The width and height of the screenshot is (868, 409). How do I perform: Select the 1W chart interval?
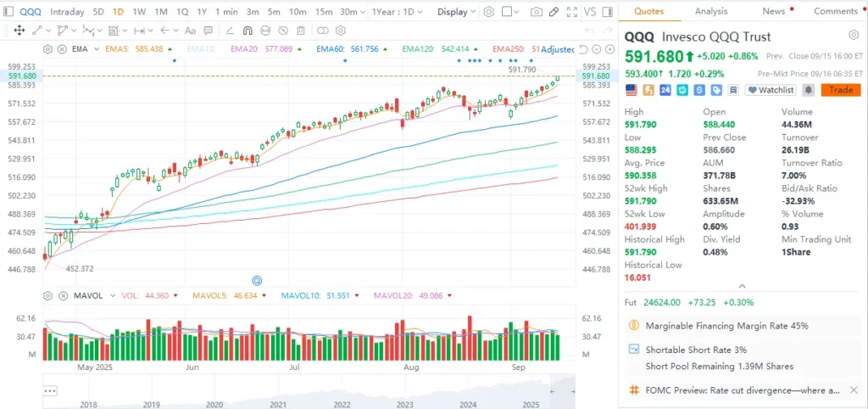[139, 12]
